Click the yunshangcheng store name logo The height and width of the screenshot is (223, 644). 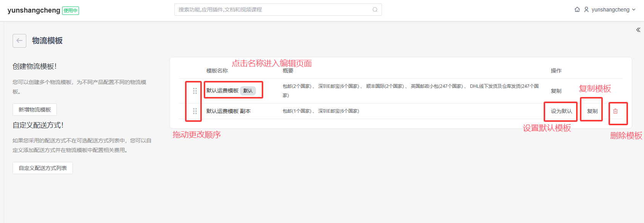(34, 10)
